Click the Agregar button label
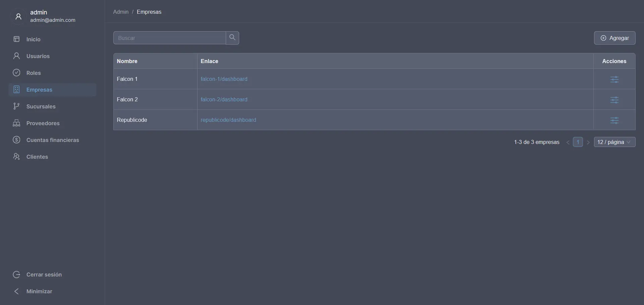This screenshot has height=305, width=644. tap(619, 38)
